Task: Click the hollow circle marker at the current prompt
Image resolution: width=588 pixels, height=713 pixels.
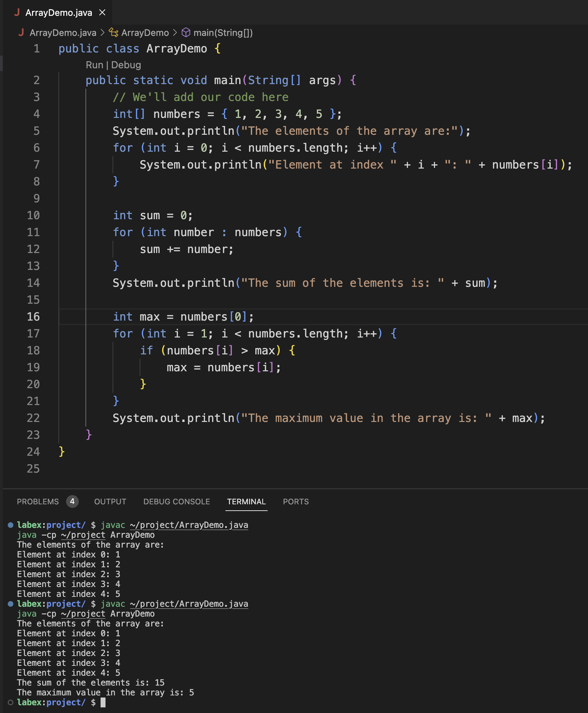Action: coord(11,702)
